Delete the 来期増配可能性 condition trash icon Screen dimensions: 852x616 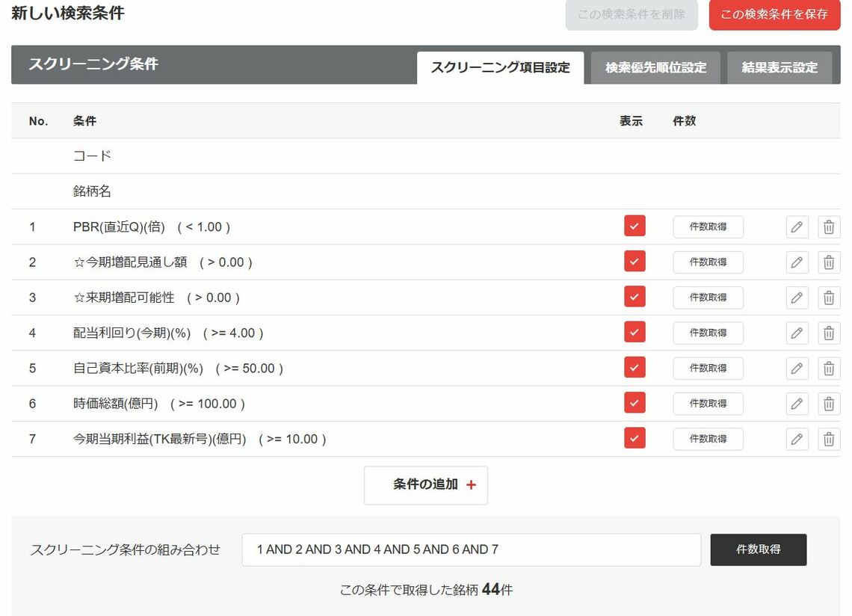829,298
